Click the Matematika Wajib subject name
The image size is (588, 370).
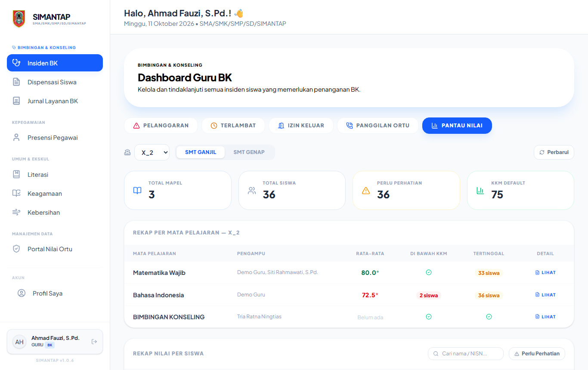[159, 273]
